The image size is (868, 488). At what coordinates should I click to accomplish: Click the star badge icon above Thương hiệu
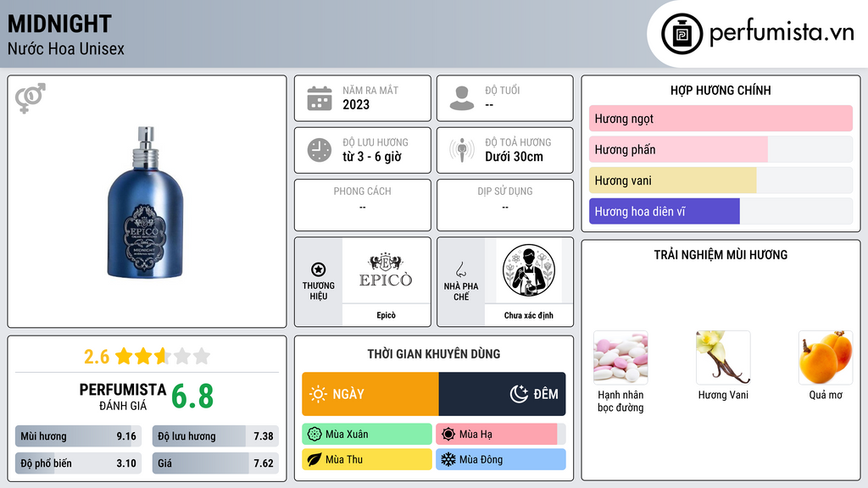point(319,269)
